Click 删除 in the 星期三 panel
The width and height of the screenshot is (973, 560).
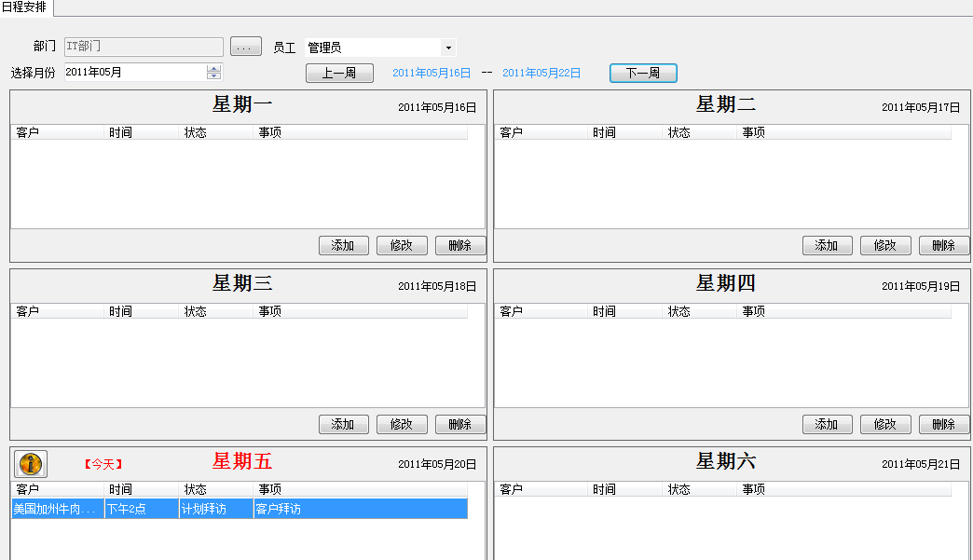459,424
